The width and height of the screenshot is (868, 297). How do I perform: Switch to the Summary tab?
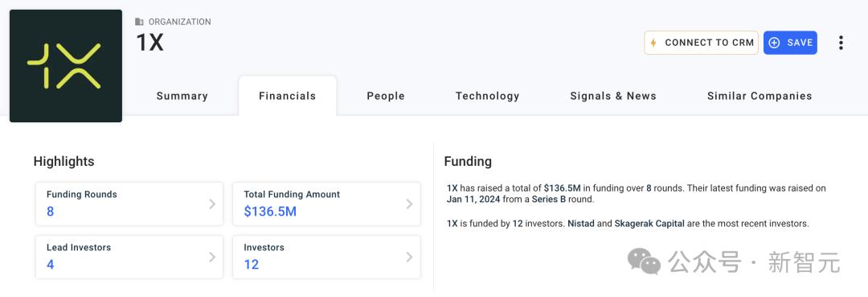(182, 96)
